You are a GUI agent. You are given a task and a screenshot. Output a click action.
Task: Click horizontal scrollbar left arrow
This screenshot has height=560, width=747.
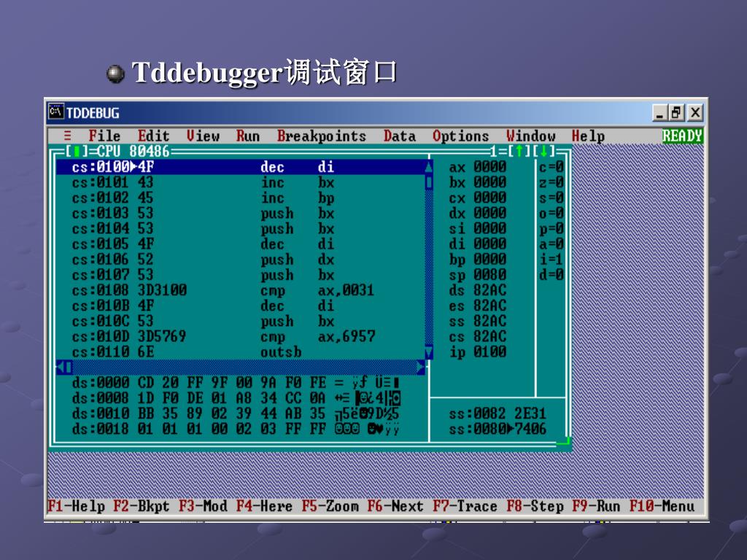pos(60,367)
